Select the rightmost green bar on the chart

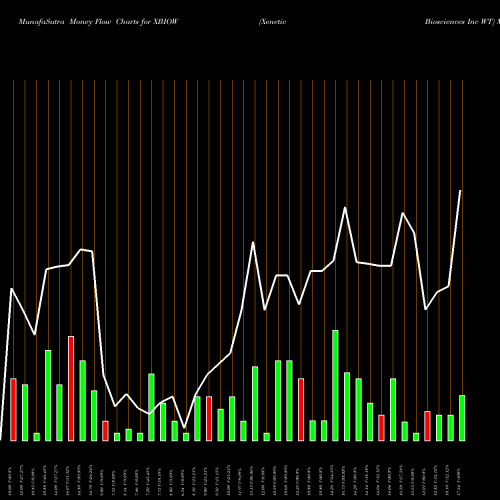pos(462,418)
